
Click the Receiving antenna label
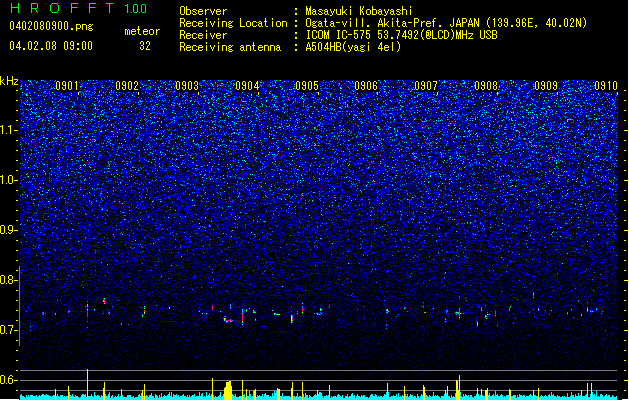point(230,47)
